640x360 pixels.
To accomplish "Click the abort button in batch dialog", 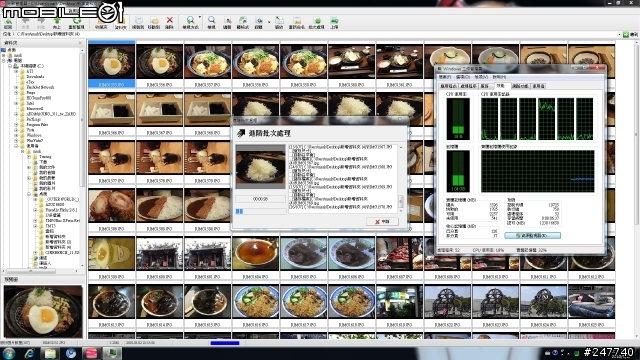I will [382, 222].
